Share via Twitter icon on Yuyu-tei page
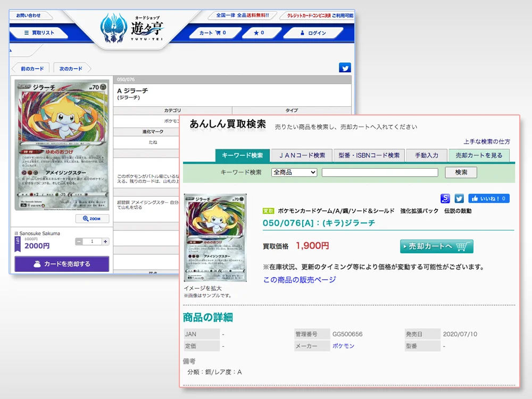The width and height of the screenshot is (532, 399). pos(345,68)
